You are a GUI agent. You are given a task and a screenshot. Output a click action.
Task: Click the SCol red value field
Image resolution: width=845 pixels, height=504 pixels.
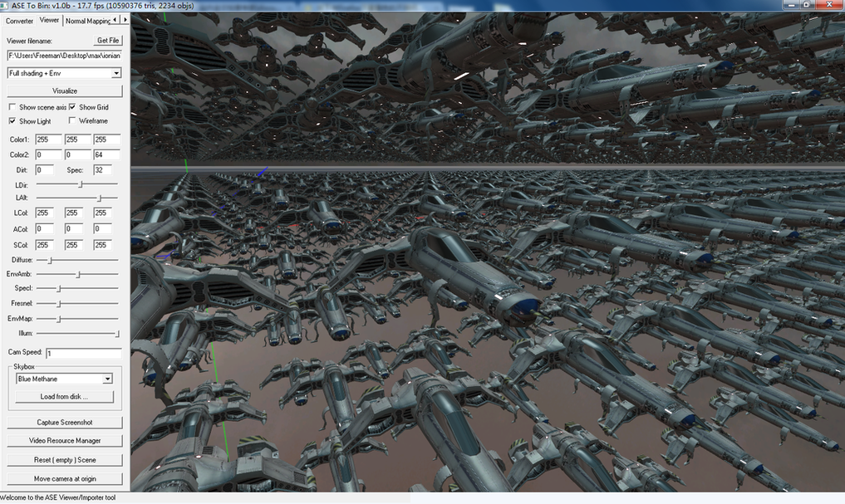pos(44,245)
